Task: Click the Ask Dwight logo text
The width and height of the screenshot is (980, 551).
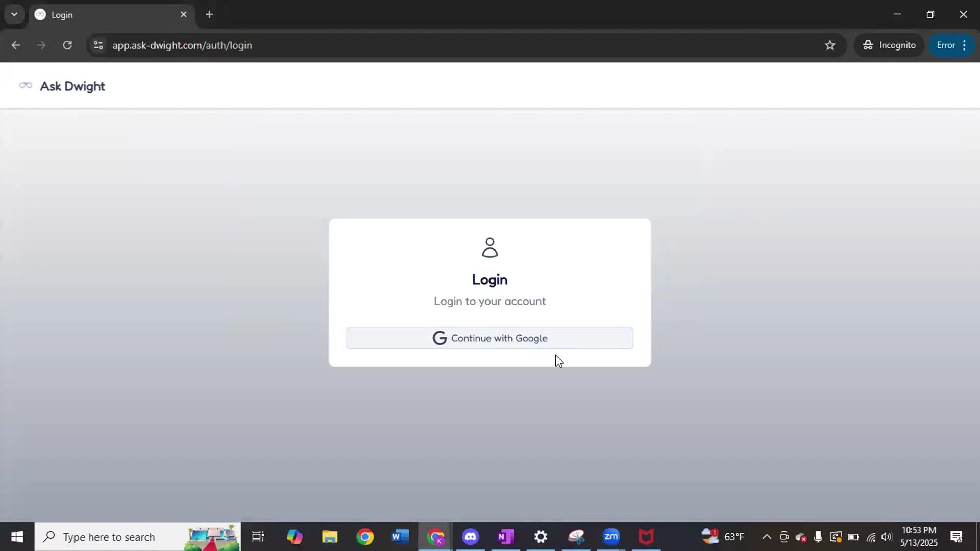Action: tap(72, 86)
